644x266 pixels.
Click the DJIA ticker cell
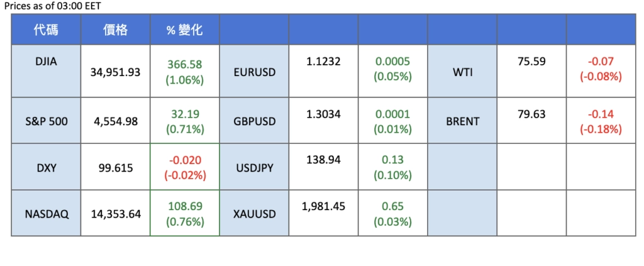click(x=46, y=62)
